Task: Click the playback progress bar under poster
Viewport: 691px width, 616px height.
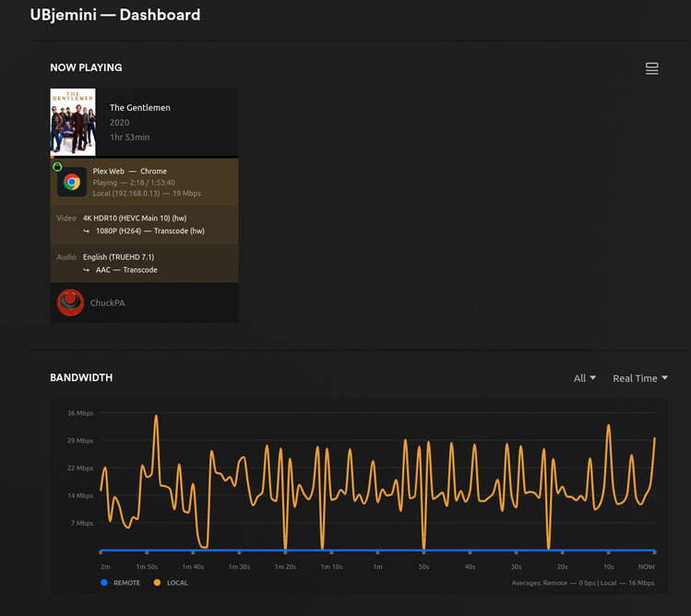Action: click(x=144, y=157)
